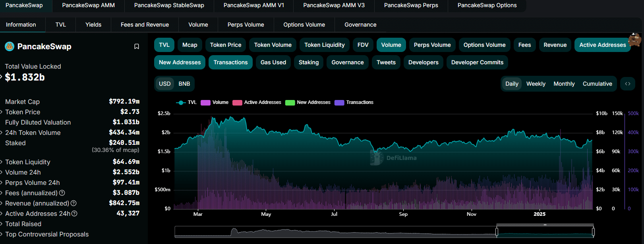644x244 pixels.
Task: Open the embed chart code icon
Action: point(628,84)
